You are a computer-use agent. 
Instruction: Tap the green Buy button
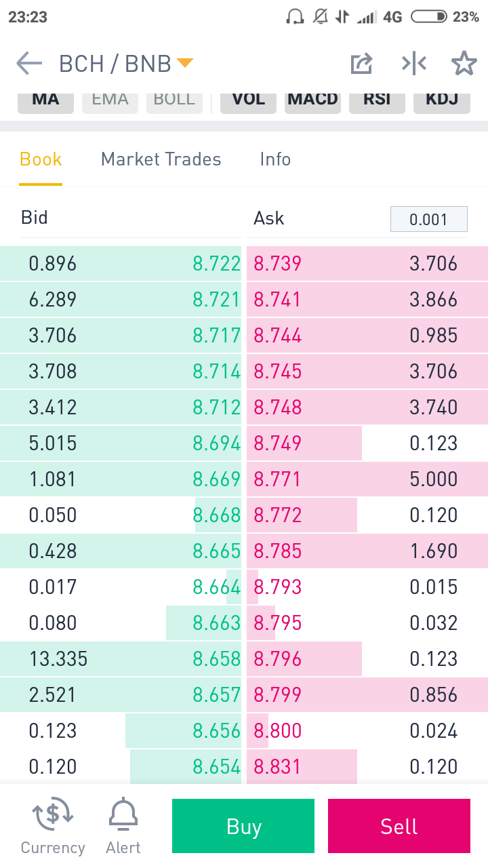243,826
